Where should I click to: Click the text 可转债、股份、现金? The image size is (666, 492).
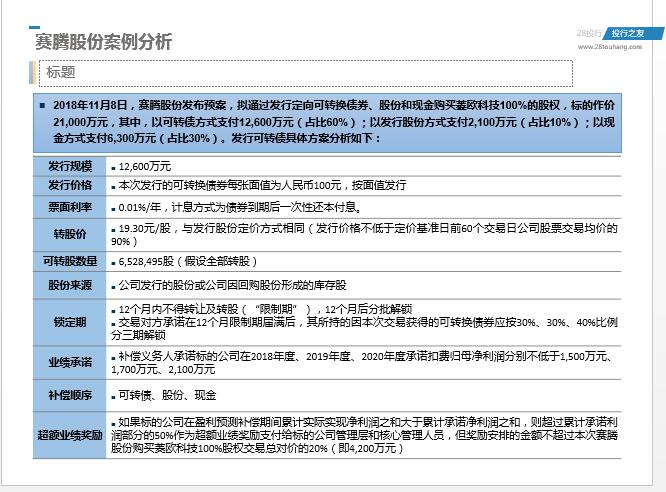click(x=167, y=396)
